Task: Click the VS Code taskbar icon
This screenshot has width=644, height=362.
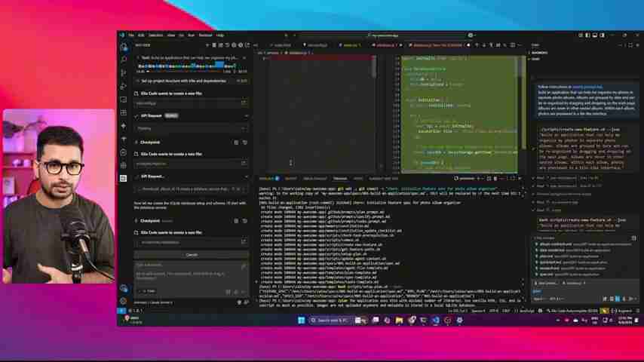Action: pyautogui.click(x=436, y=320)
